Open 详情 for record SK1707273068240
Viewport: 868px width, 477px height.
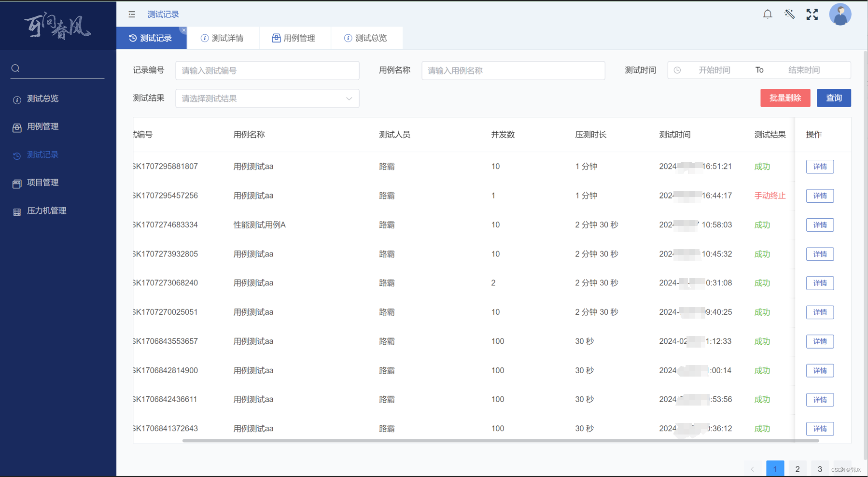(820, 283)
